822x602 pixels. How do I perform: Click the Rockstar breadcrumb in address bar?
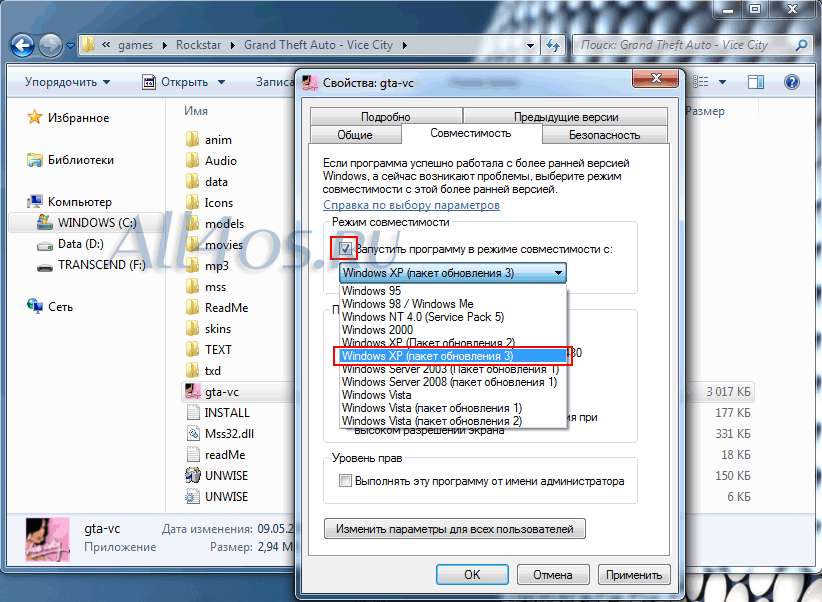(199, 45)
